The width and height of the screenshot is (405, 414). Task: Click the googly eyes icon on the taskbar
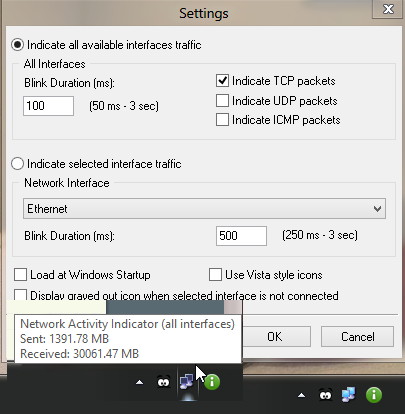(326, 395)
